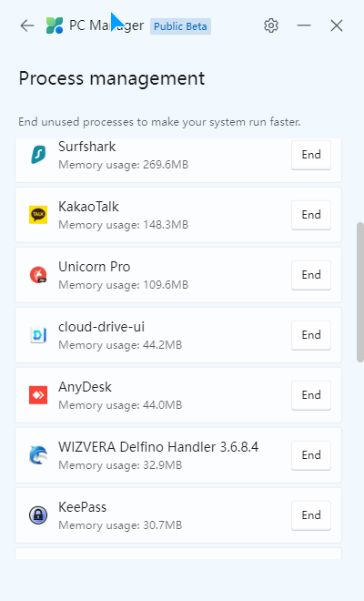Open settings via the gear icon
Image resolution: width=364 pixels, height=601 pixels.
pyautogui.click(x=271, y=25)
